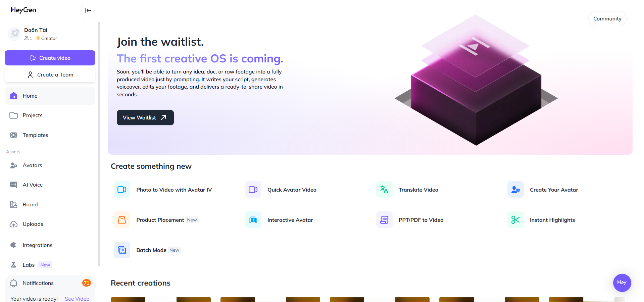Image resolution: width=644 pixels, height=302 pixels.
Task: Click the View Waitlist button
Action: 145,117
